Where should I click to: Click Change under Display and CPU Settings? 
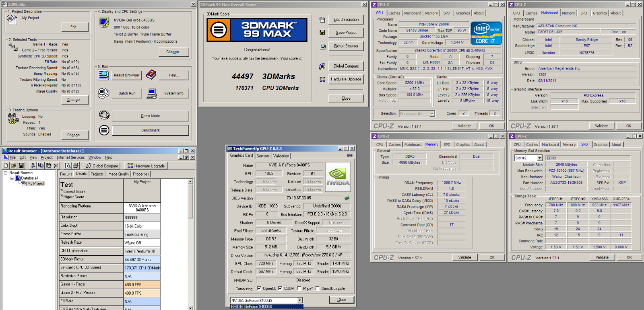(x=174, y=52)
